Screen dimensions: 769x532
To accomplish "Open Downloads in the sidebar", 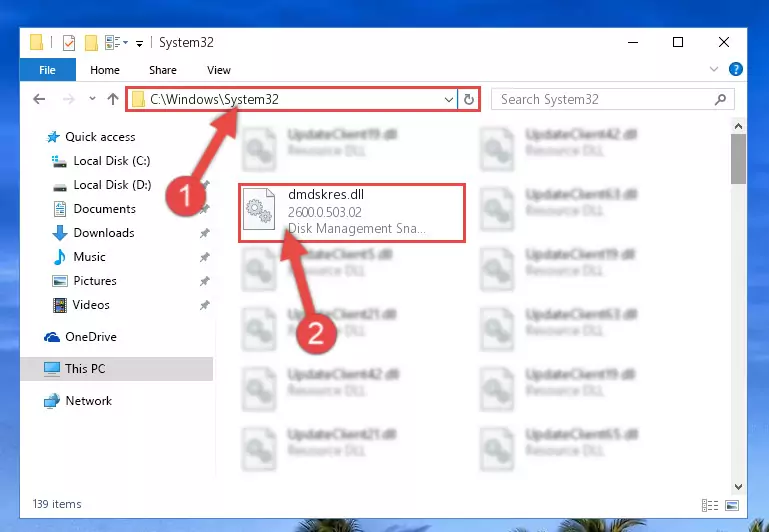I will coord(103,233).
